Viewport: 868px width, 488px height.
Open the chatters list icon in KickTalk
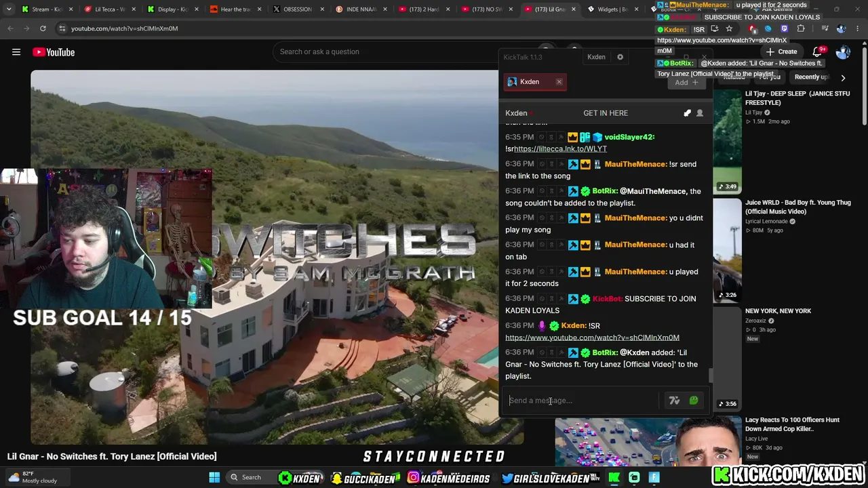click(700, 113)
